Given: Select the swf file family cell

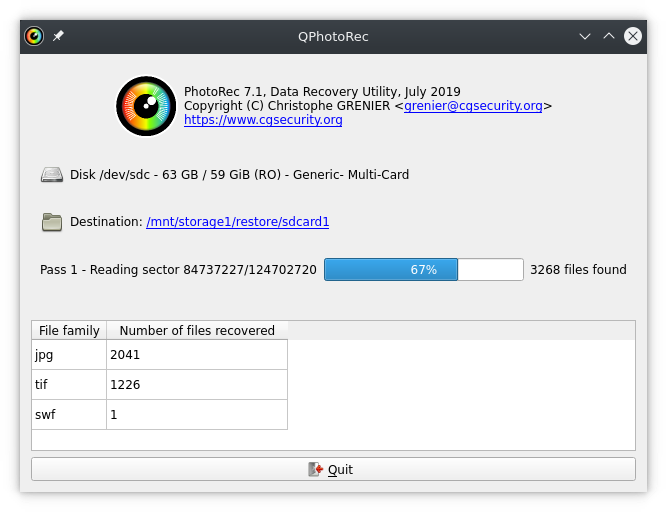Looking at the screenshot, I should (69, 414).
